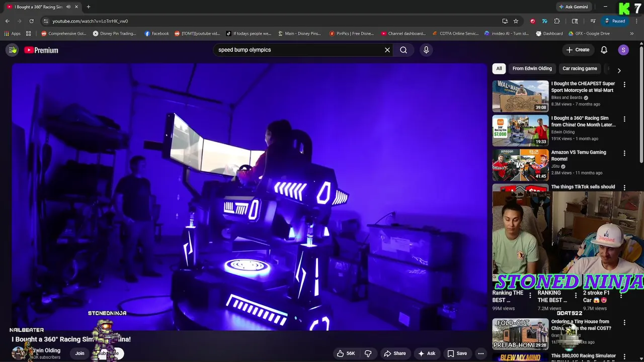Go to YouTube Premium home logo

tap(41, 50)
